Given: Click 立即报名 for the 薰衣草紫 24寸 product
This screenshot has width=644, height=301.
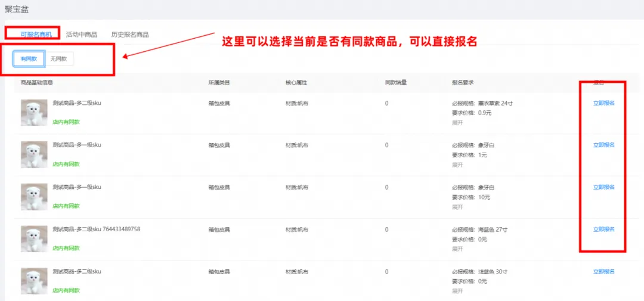Looking at the screenshot, I should click(603, 103).
